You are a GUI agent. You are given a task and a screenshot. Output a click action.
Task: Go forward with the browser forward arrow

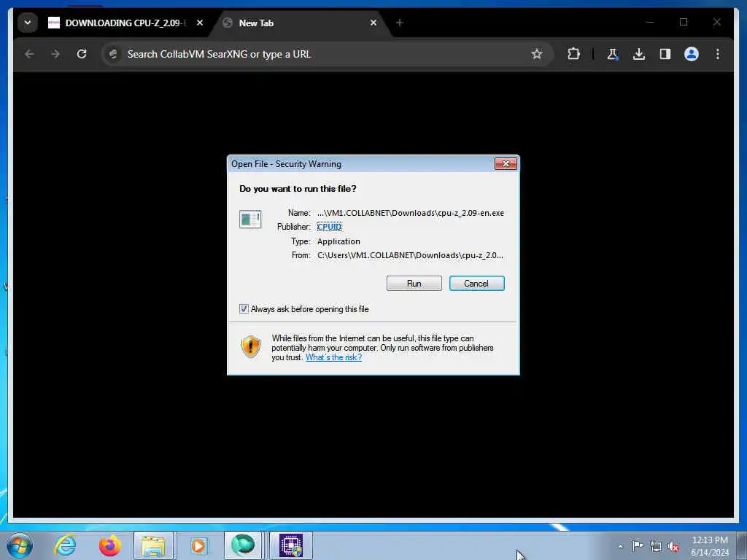[55, 54]
